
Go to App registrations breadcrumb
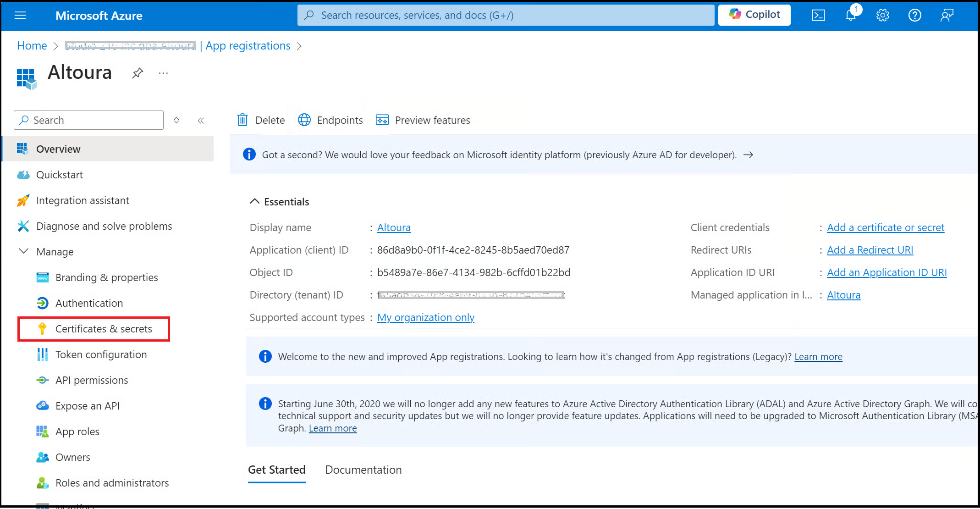click(x=248, y=46)
